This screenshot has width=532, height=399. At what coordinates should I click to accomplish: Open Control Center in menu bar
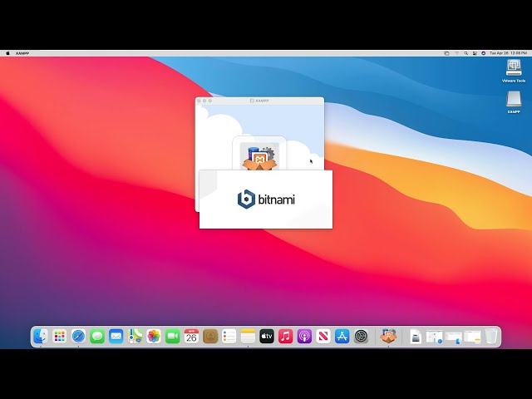[x=475, y=53]
